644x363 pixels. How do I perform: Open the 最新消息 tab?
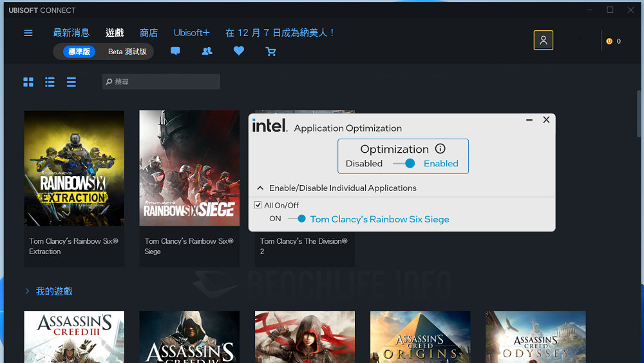(x=71, y=32)
